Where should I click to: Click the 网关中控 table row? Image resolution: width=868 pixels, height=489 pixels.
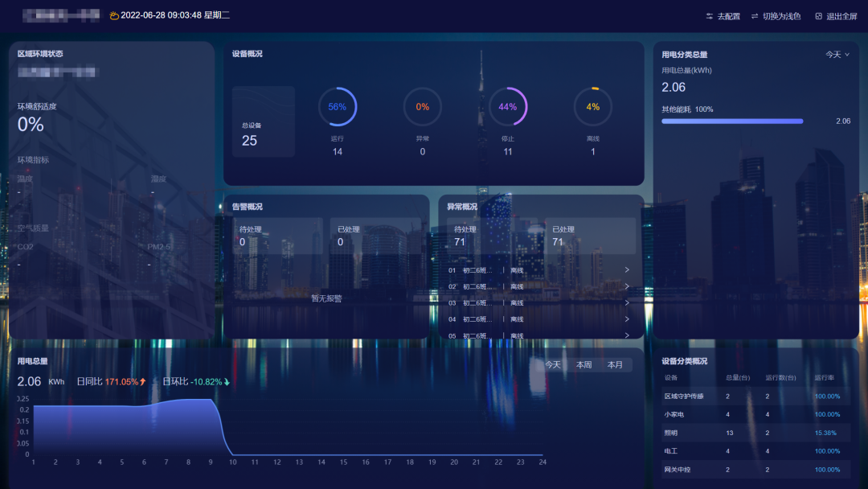coord(755,470)
